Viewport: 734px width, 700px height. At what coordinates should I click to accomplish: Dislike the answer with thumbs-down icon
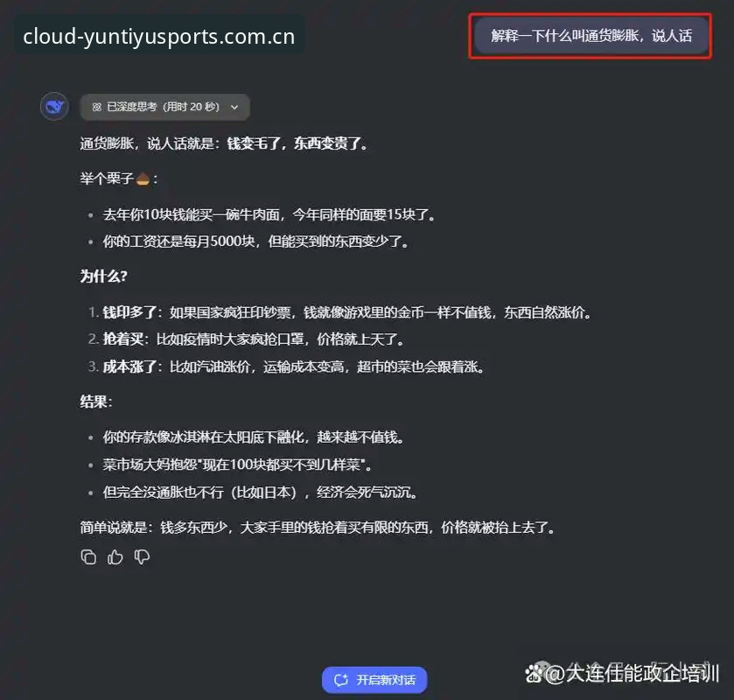pyautogui.click(x=142, y=556)
